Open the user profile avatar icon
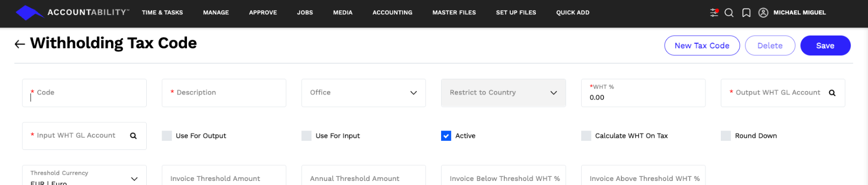Viewport: 868px width, 185px height. 763,13
